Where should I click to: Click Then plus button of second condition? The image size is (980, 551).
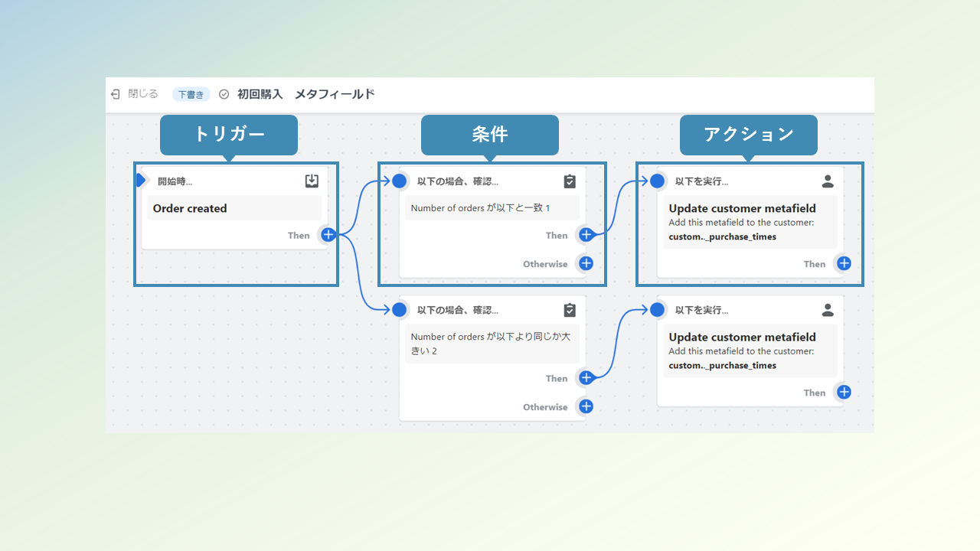pyautogui.click(x=586, y=378)
